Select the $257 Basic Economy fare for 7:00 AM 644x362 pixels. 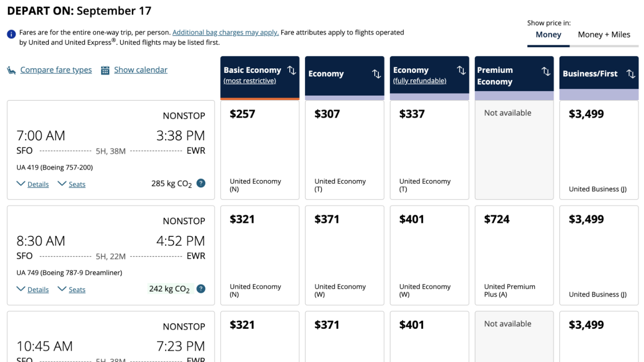[260, 149]
